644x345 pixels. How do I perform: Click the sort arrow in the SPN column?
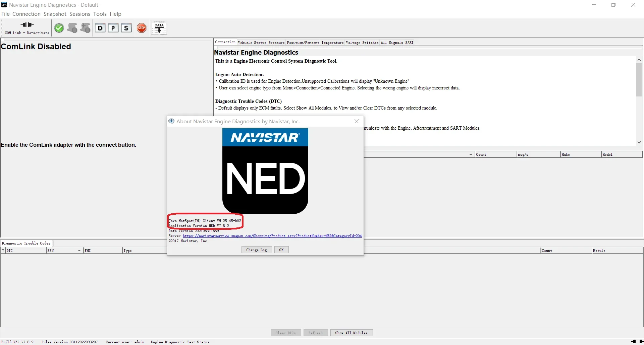point(79,251)
